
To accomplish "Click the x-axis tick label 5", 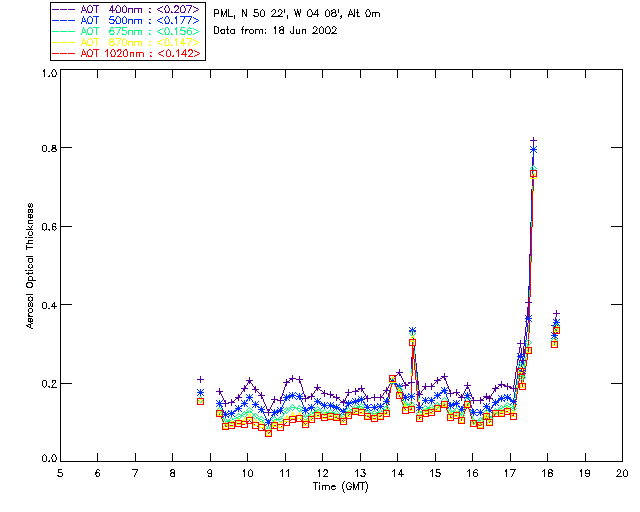I will tap(60, 473).
